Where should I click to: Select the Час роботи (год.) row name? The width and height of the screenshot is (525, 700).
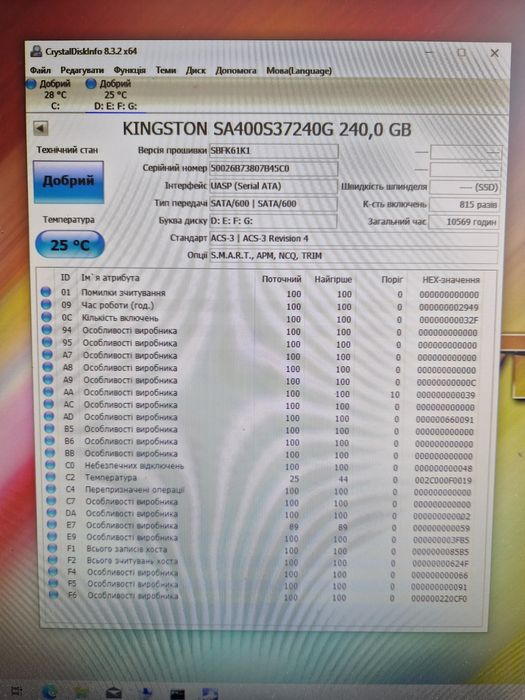[x=118, y=305]
